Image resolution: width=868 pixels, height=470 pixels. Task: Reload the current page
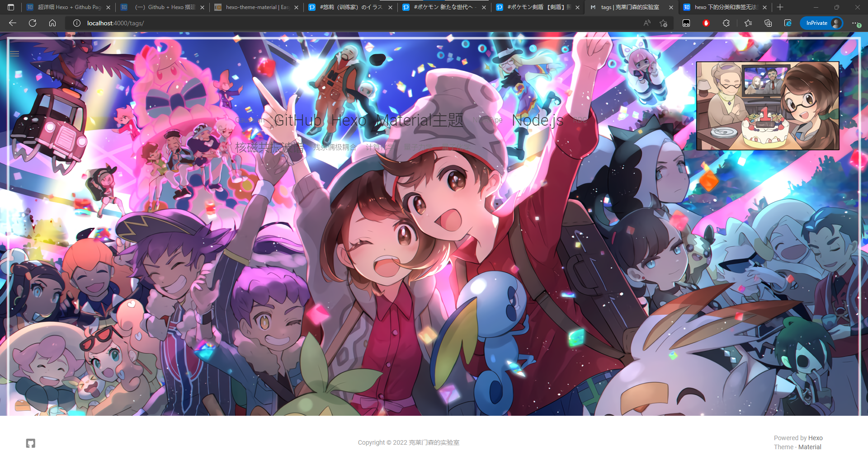pos(33,23)
